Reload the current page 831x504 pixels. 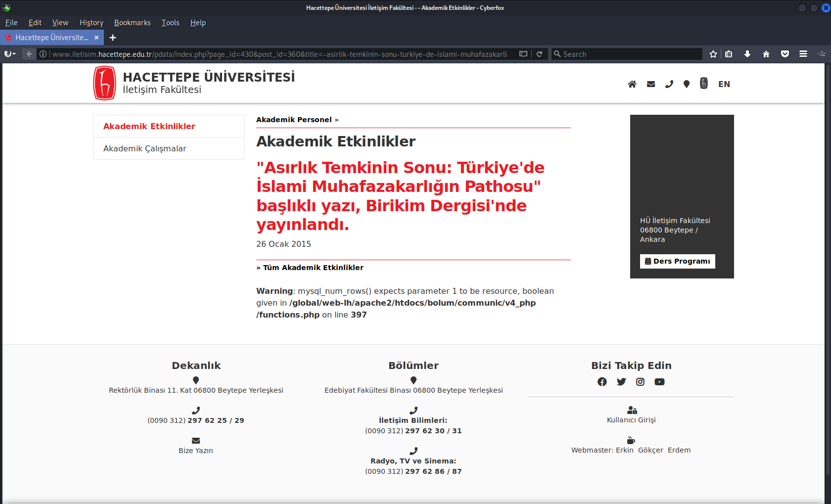540,54
